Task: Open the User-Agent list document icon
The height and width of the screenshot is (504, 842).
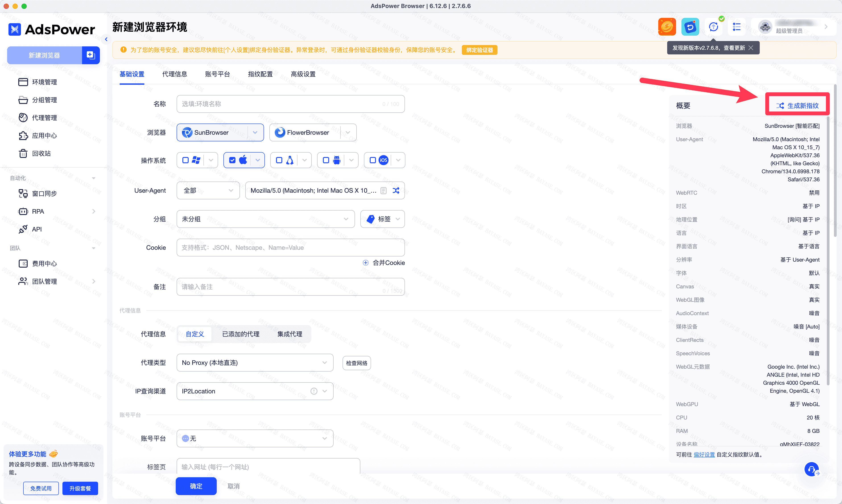Action: coord(383,190)
